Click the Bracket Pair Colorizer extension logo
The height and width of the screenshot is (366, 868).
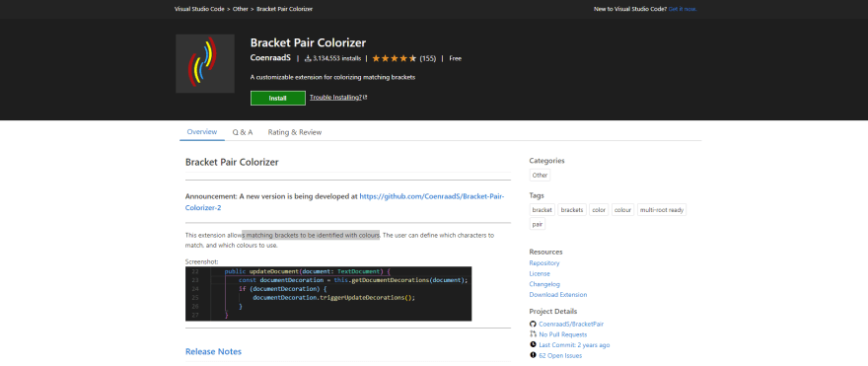pos(205,64)
